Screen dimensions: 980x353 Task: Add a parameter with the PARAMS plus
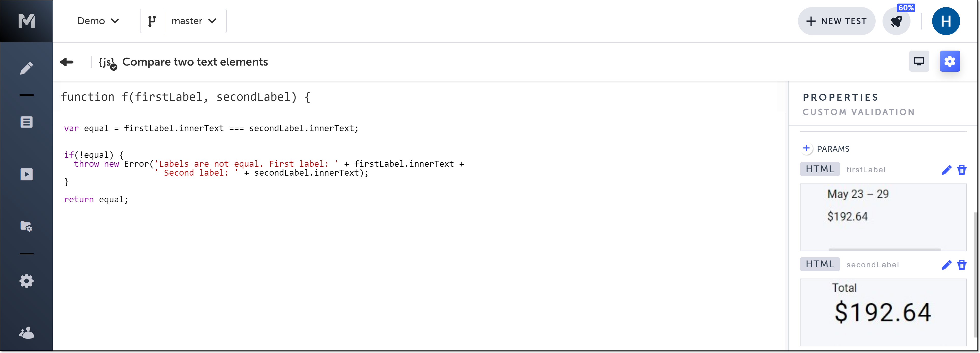point(806,149)
